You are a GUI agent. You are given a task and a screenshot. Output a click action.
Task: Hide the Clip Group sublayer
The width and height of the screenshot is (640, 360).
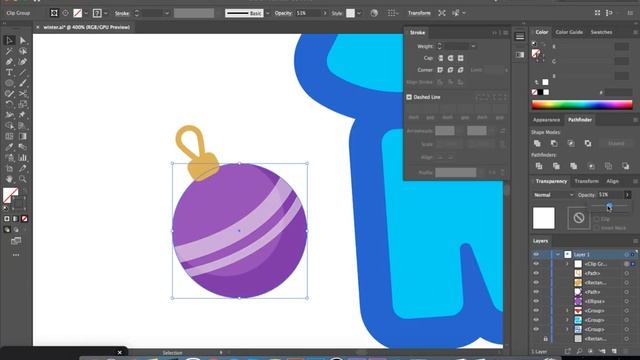tap(536, 264)
